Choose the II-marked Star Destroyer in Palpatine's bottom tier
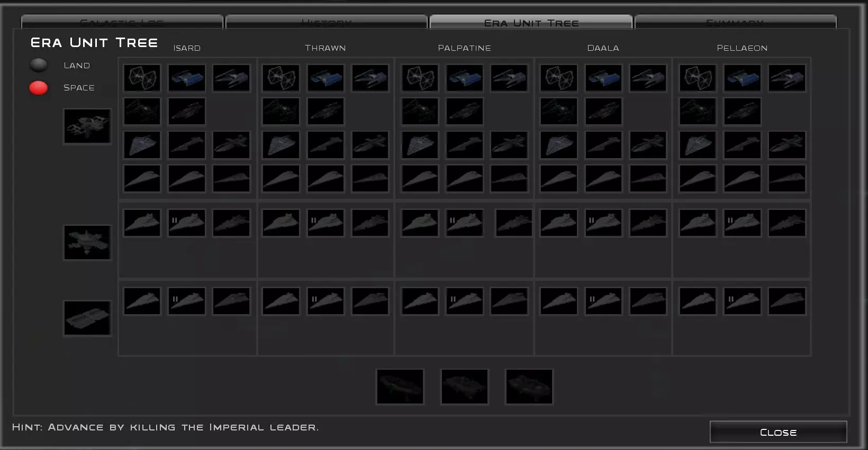868x450 pixels. click(x=465, y=301)
